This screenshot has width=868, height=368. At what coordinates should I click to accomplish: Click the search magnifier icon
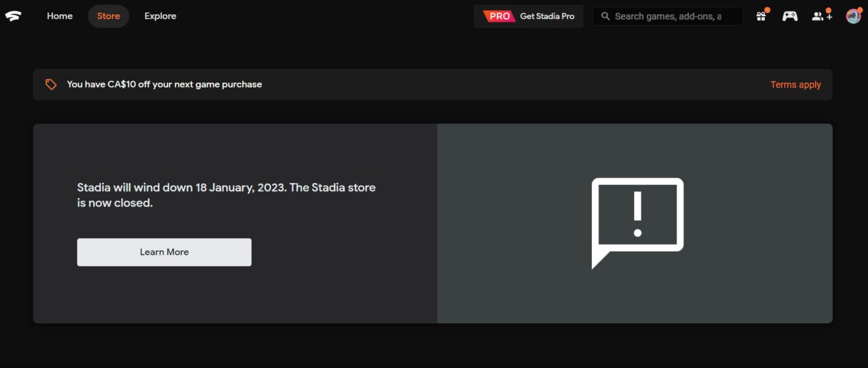[x=606, y=16]
